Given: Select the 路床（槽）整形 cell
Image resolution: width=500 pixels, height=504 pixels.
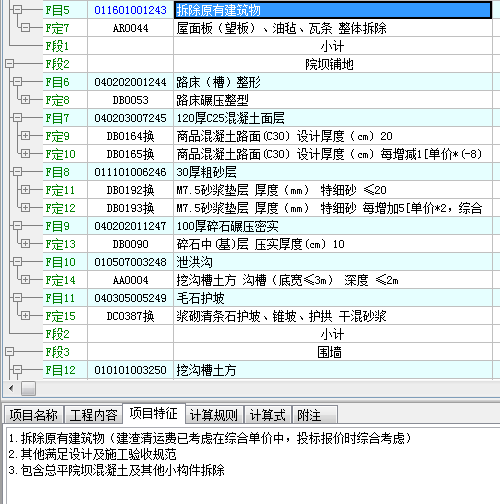Looking at the screenshot, I should 333,82.
